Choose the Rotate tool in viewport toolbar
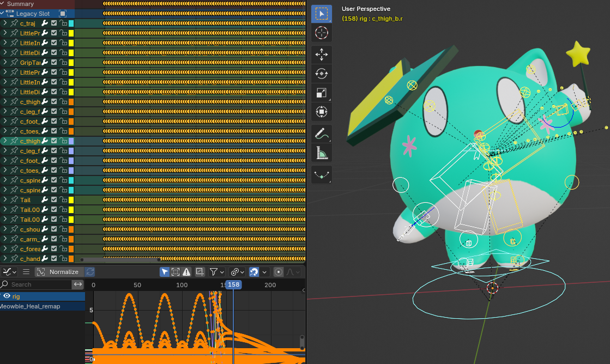Viewport: 610px width, 364px height. click(x=321, y=73)
